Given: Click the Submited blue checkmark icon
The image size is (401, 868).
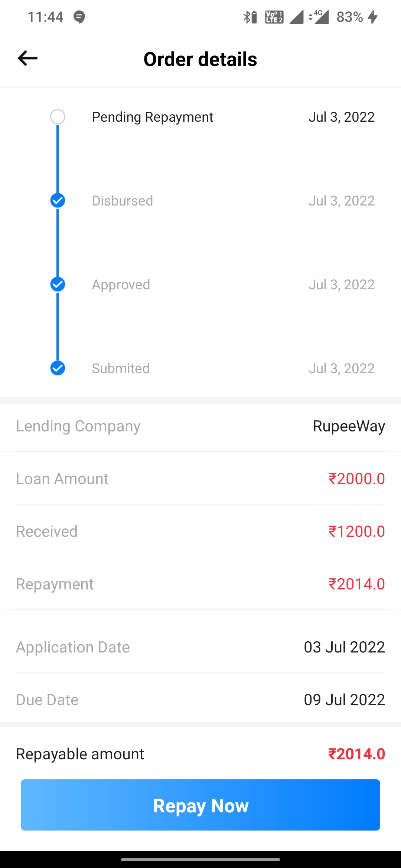Looking at the screenshot, I should [58, 368].
